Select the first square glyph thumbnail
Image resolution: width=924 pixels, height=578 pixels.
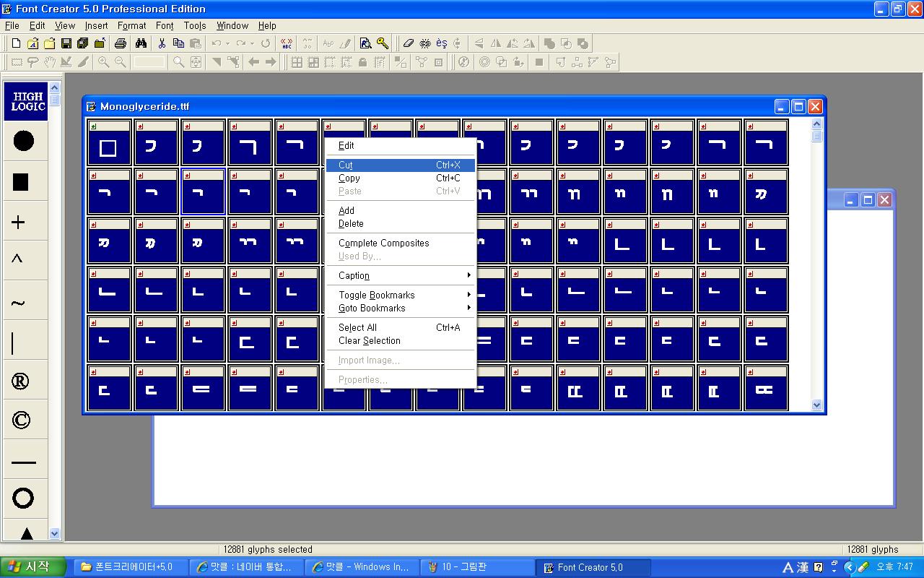tap(108, 142)
